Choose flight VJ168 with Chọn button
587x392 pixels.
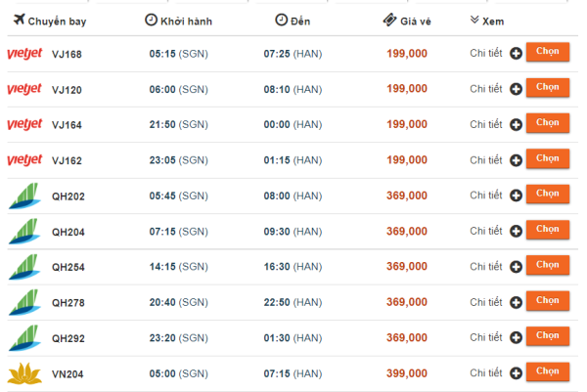pyautogui.click(x=548, y=52)
